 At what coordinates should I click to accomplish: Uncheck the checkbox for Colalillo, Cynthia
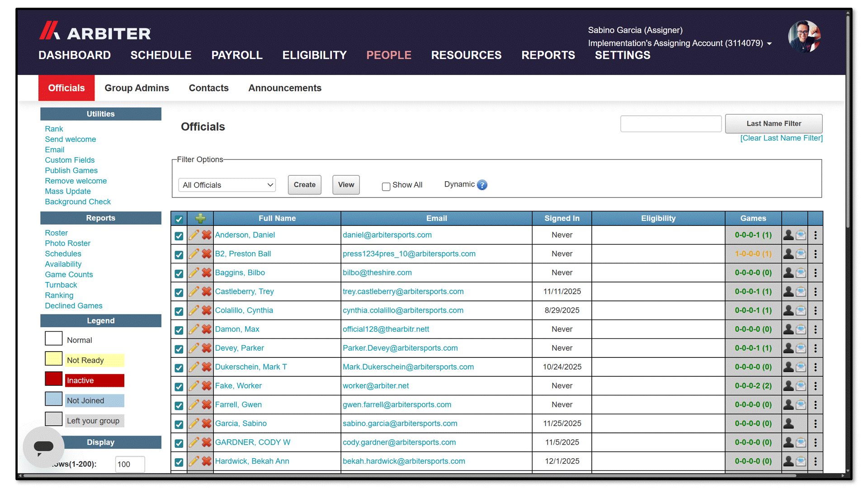179,311
